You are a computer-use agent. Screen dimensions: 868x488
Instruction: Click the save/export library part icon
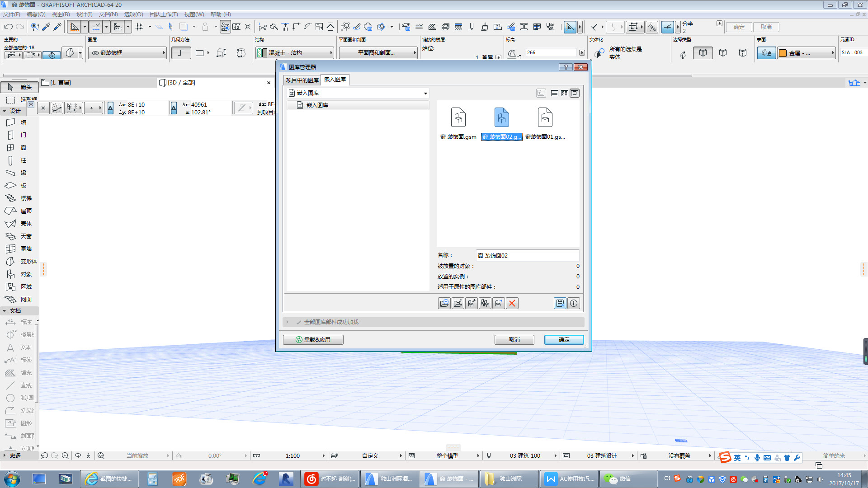click(560, 303)
